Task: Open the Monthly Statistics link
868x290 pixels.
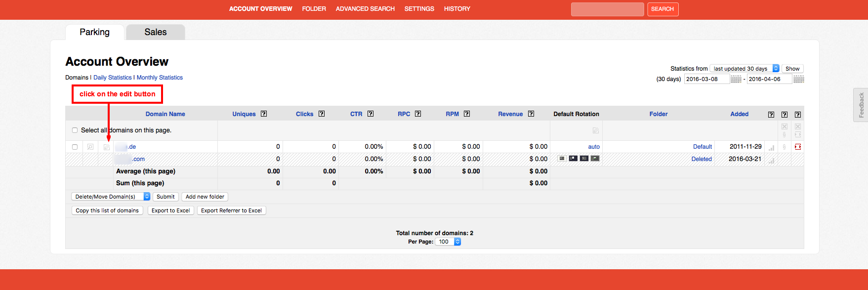Action: [160, 78]
